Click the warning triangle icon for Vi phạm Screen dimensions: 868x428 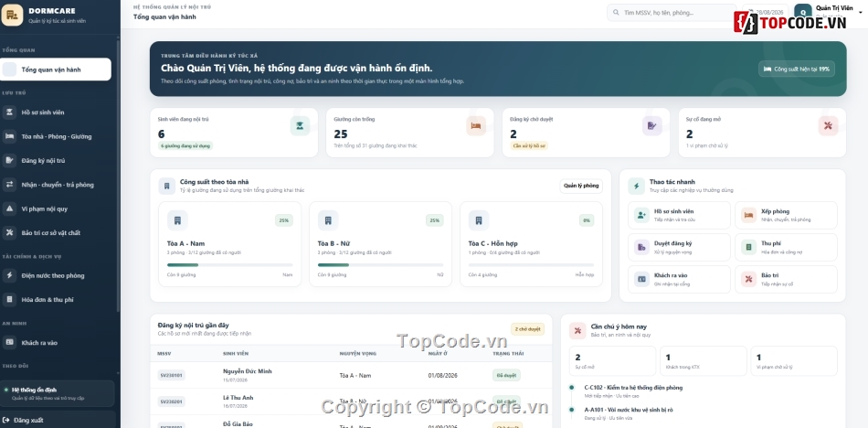point(9,209)
